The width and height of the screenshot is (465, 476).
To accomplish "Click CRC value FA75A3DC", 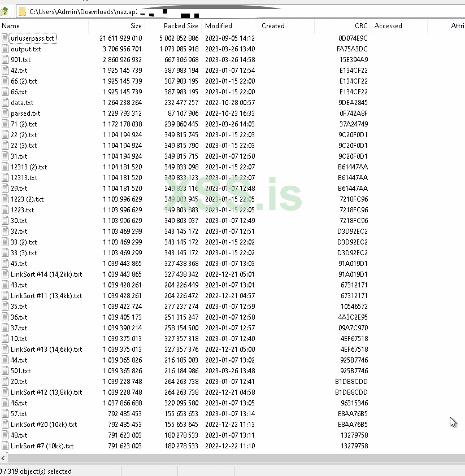I will [x=353, y=49].
